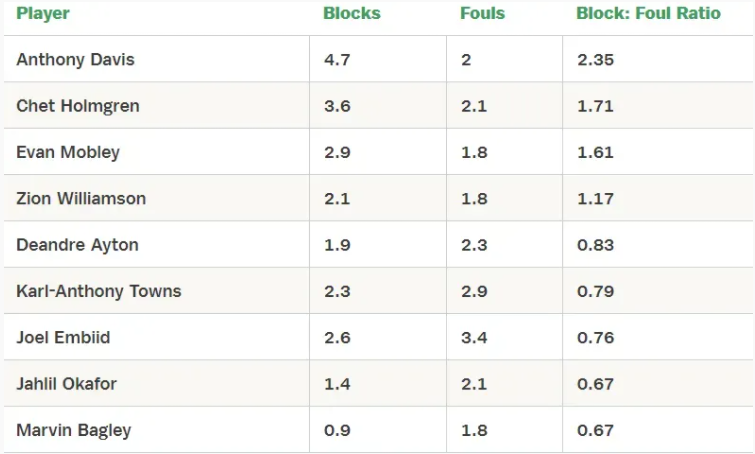Click Chet Holmgren ratio value 1.71
The height and width of the screenshot is (454, 755).
[596, 106]
